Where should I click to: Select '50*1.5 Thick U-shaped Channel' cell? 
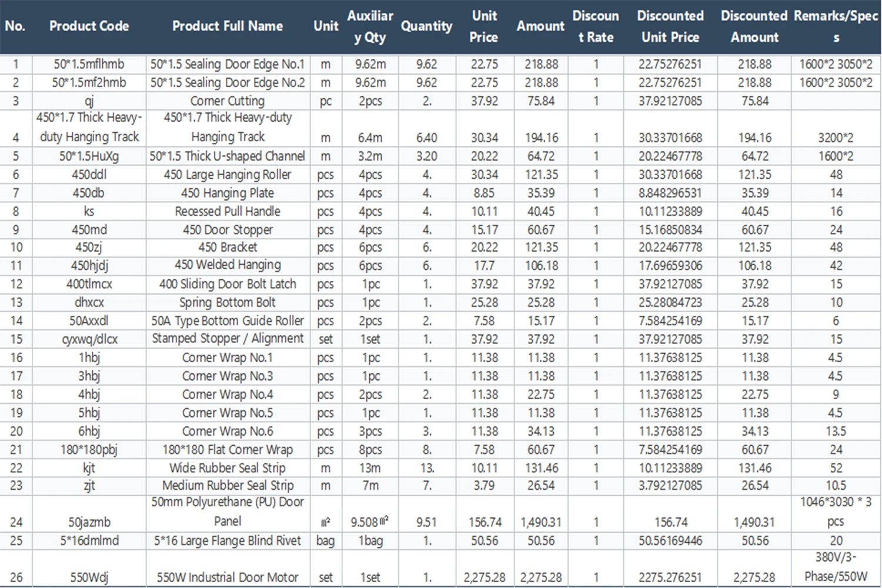(228, 156)
